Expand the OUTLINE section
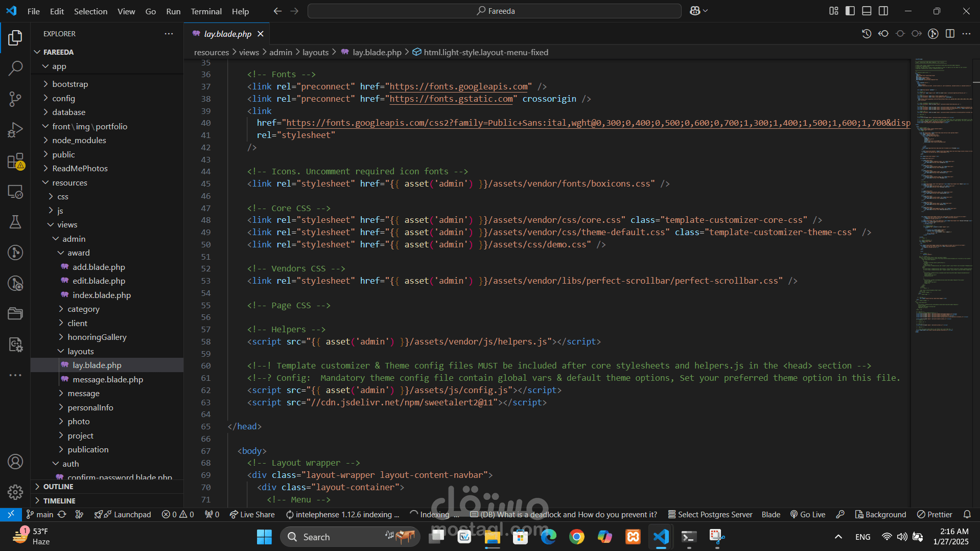The width and height of the screenshot is (980, 551). point(58,487)
